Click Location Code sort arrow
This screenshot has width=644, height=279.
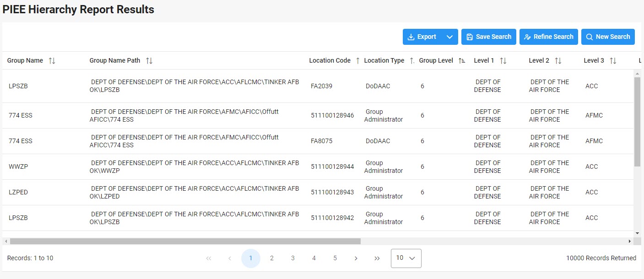[357, 61]
